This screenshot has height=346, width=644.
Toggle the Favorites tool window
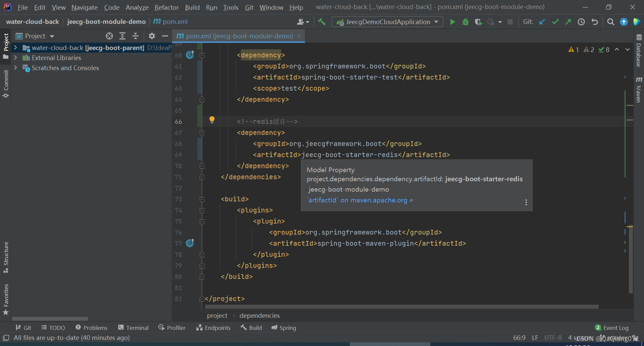point(6,299)
